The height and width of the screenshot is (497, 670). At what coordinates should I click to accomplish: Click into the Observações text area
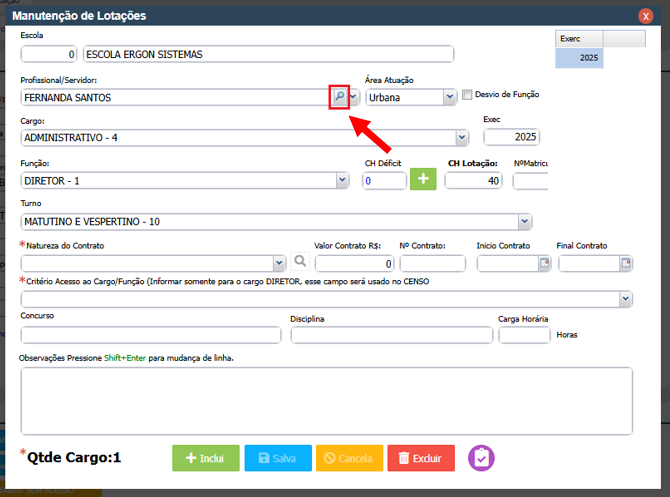(326, 400)
